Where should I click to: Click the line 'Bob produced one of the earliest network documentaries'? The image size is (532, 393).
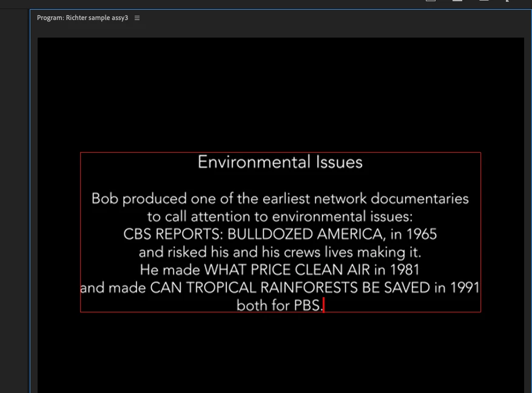(280, 199)
